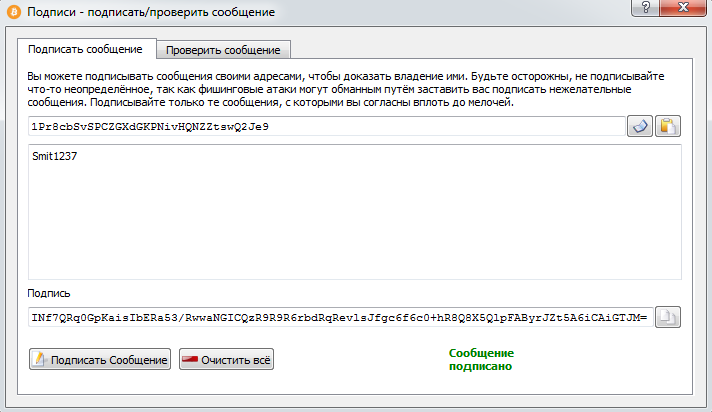
Task: Paste address from clipboard icon
Action: [667, 126]
